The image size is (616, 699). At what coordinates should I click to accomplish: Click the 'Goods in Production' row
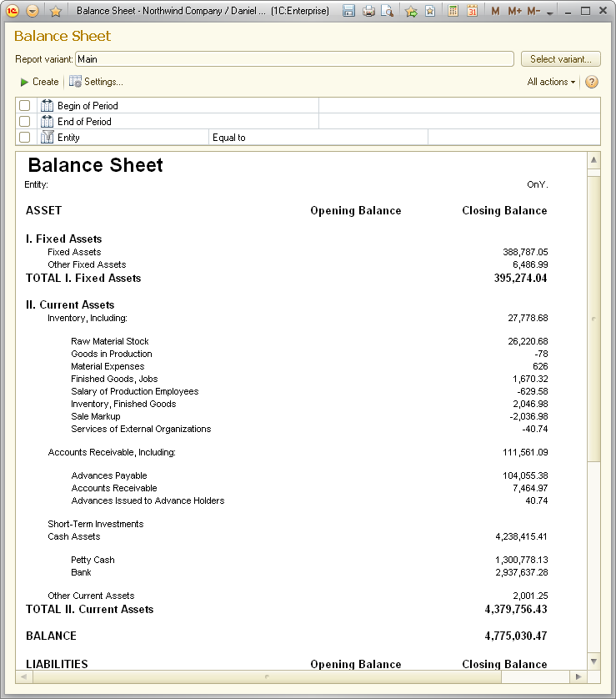click(112, 354)
